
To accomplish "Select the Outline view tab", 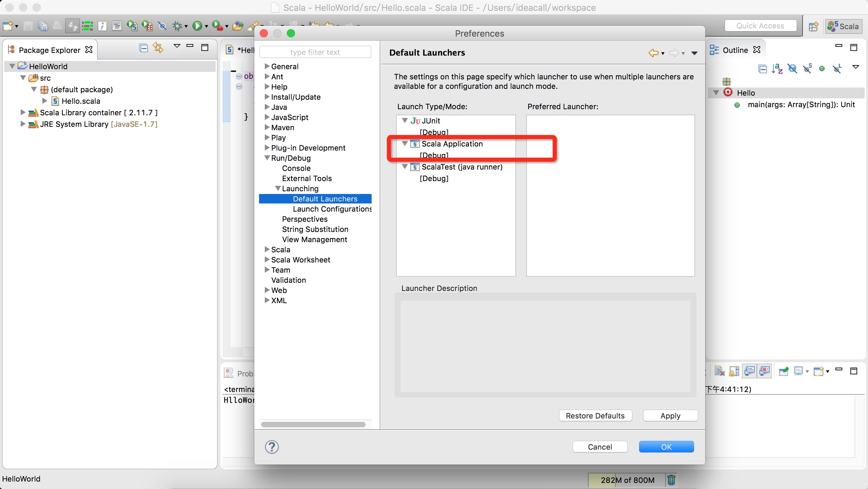I will click(x=735, y=50).
